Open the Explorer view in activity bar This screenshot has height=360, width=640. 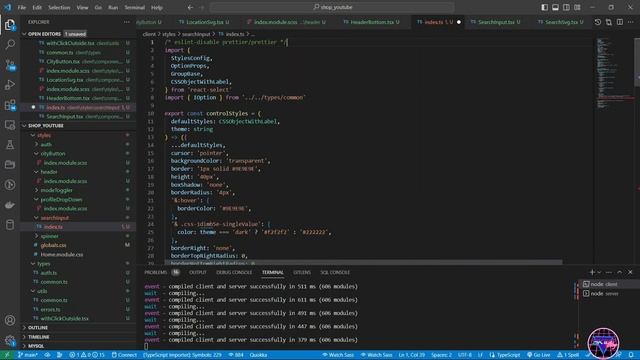coord(10,25)
